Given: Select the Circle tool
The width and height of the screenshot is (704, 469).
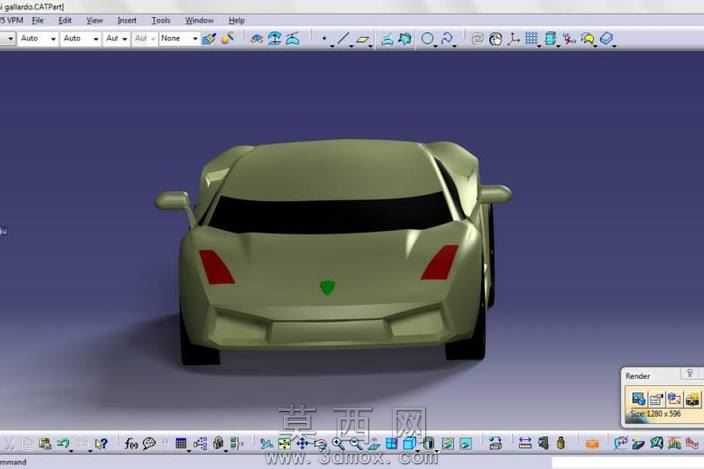Looking at the screenshot, I should click(427, 39).
